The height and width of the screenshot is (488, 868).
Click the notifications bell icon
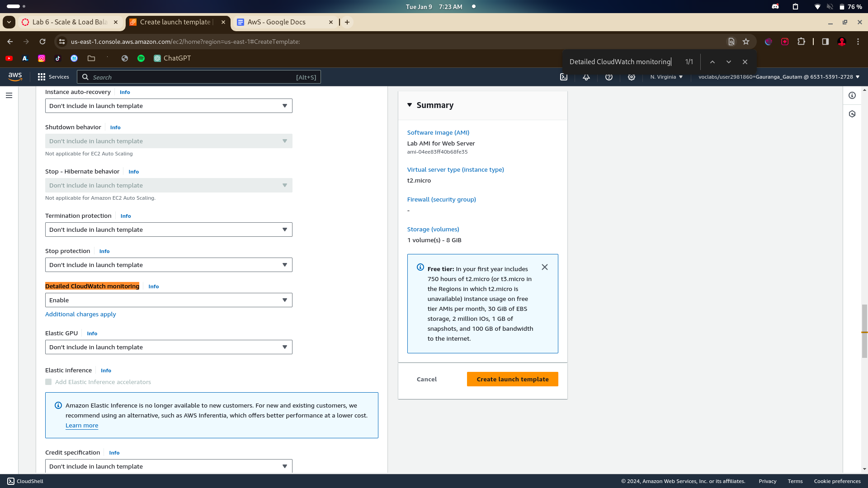pos(586,77)
